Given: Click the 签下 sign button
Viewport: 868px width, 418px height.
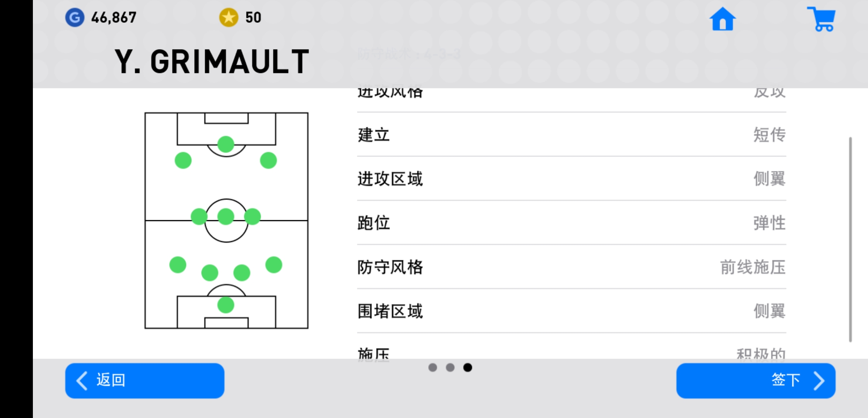Looking at the screenshot, I should pos(756,381).
